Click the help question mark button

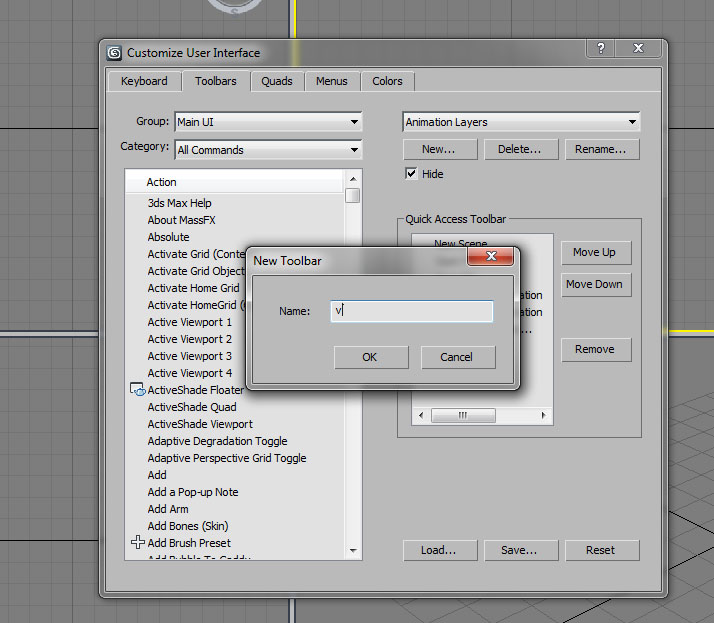click(x=601, y=49)
